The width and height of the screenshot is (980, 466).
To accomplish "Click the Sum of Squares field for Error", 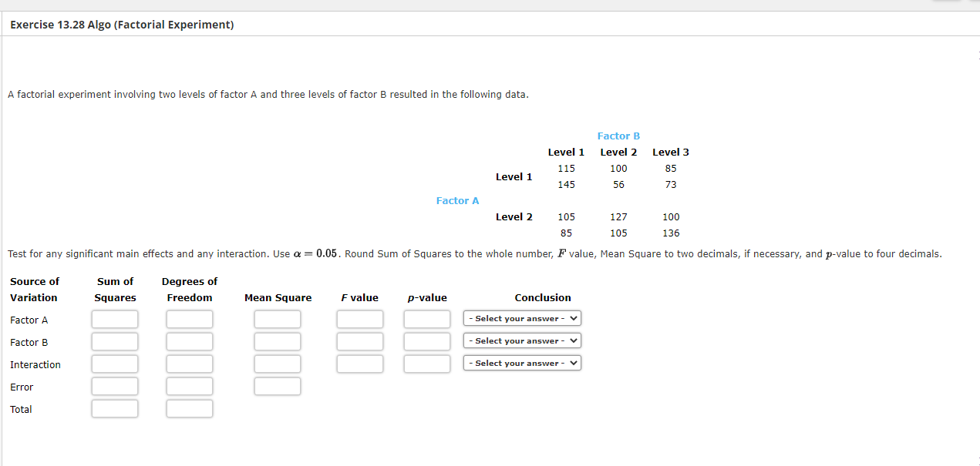I will [x=115, y=386].
